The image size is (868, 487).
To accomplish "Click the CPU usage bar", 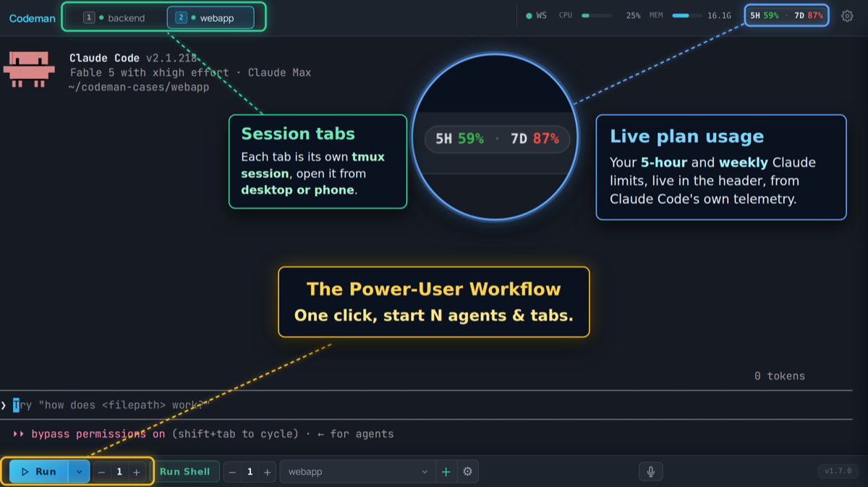I will click(597, 15).
